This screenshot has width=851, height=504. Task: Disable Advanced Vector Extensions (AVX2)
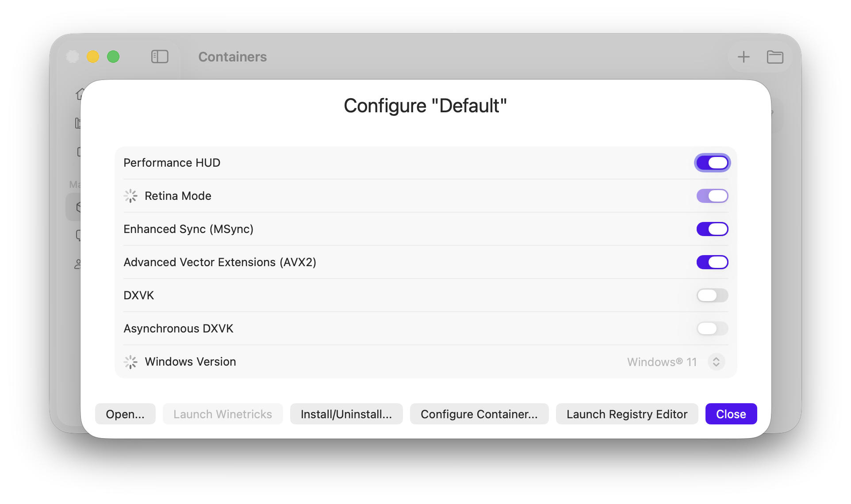coord(712,262)
